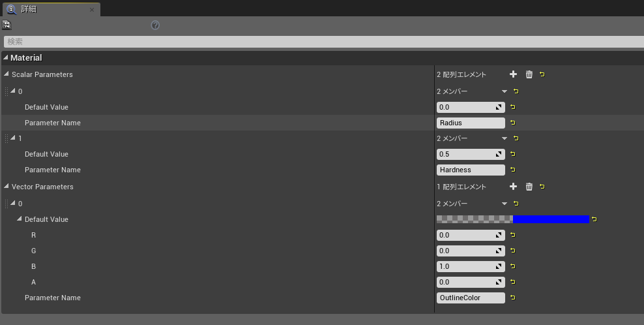The height and width of the screenshot is (325, 644).
Task: Open the dropdown arrow for Scalar element 0
Action: click(505, 91)
